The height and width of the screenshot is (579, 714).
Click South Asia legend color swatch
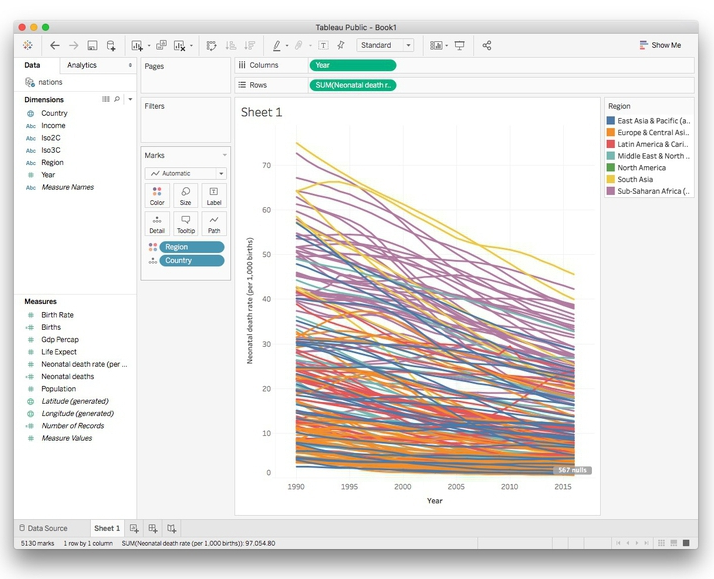[x=611, y=179]
